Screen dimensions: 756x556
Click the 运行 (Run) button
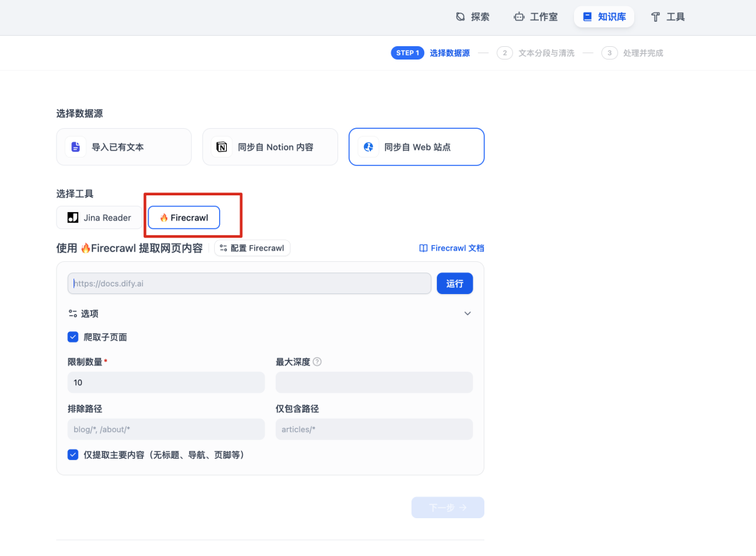click(455, 284)
